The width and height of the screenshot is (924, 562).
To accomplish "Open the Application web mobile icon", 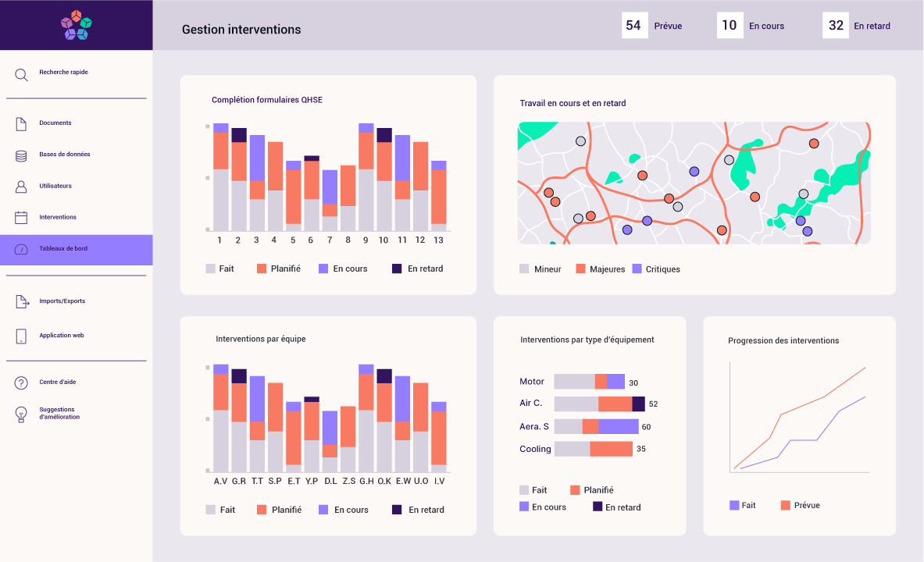I will pyautogui.click(x=21, y=336).
